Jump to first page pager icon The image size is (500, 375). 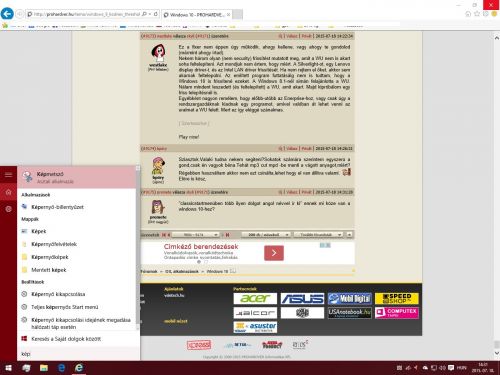tap(164, 235)
